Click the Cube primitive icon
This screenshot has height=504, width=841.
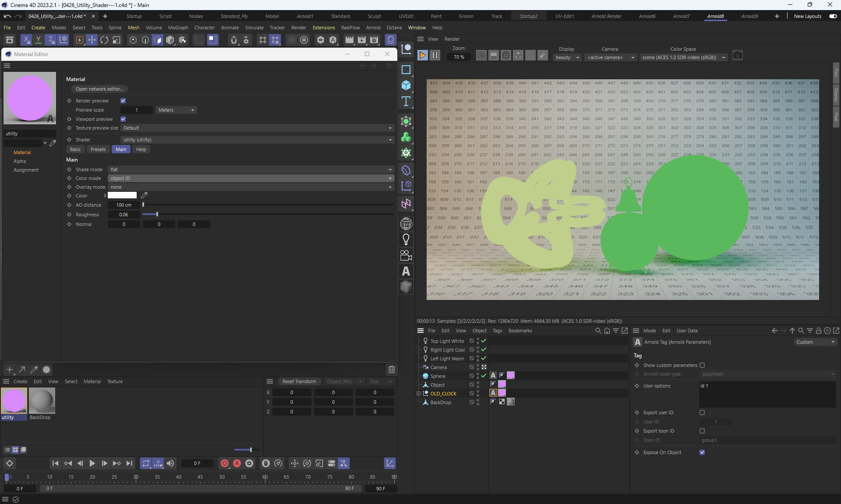coord(406,85)
